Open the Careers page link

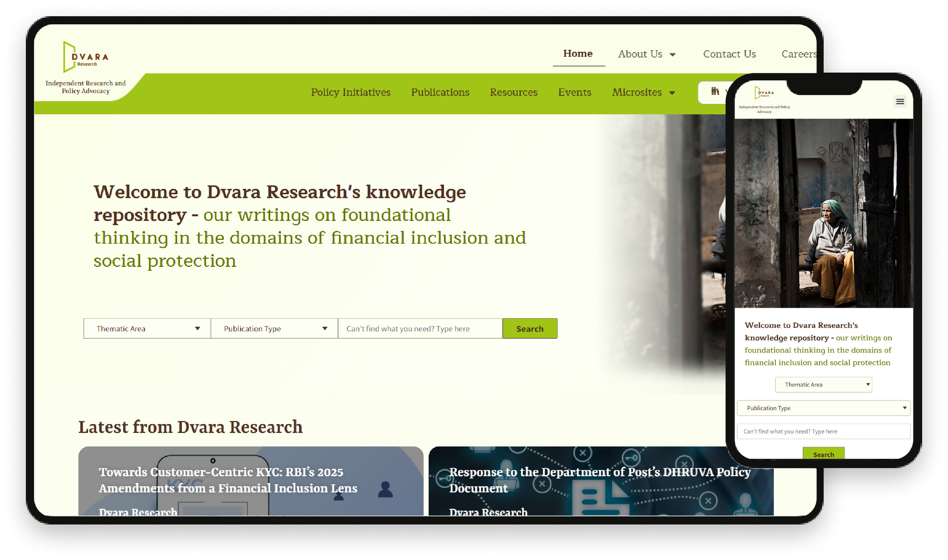799,54
